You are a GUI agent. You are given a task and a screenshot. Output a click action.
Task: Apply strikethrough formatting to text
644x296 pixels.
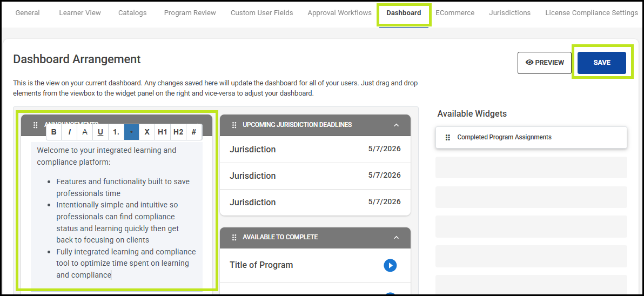pyautogui.click(x=85, y=132)
